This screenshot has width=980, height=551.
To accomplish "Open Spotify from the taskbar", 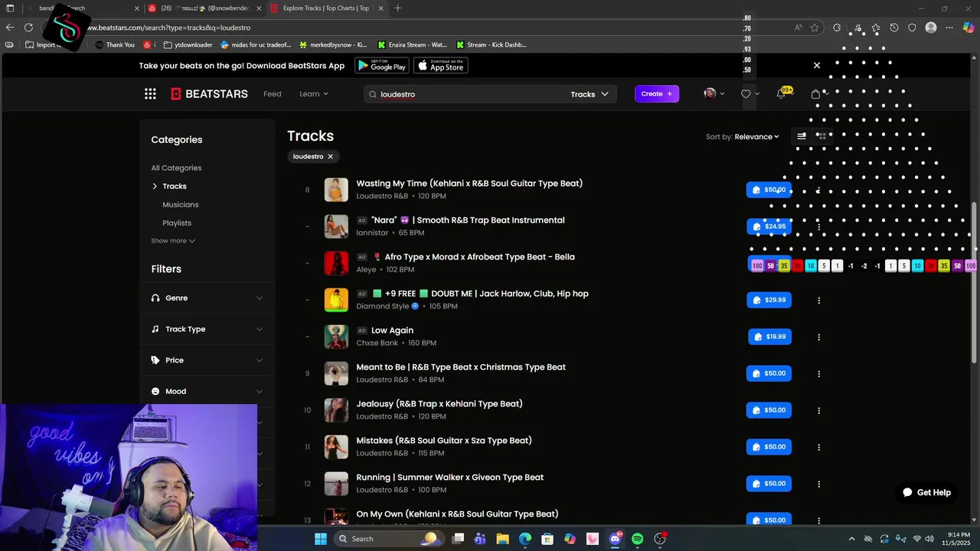I will tap(637, 539).
